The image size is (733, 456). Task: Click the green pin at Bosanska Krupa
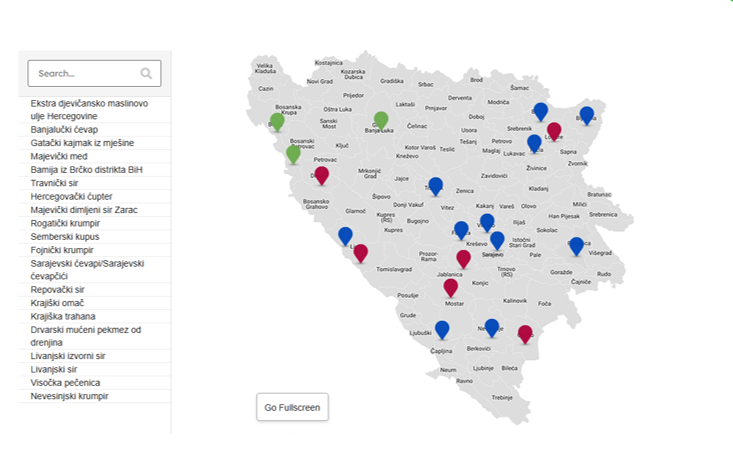[277, 122]
